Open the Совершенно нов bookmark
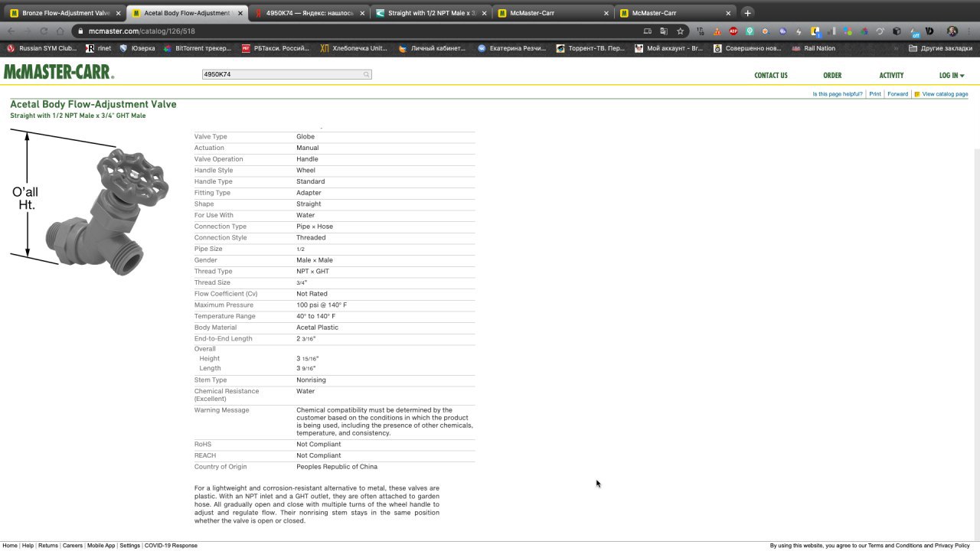The image size is (980, 551). 747,48
